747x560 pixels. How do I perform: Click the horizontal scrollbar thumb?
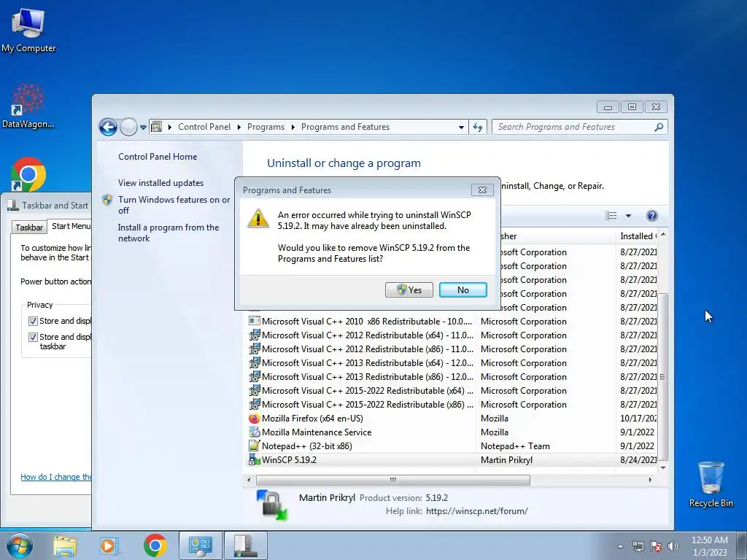[x=393, y=480]
